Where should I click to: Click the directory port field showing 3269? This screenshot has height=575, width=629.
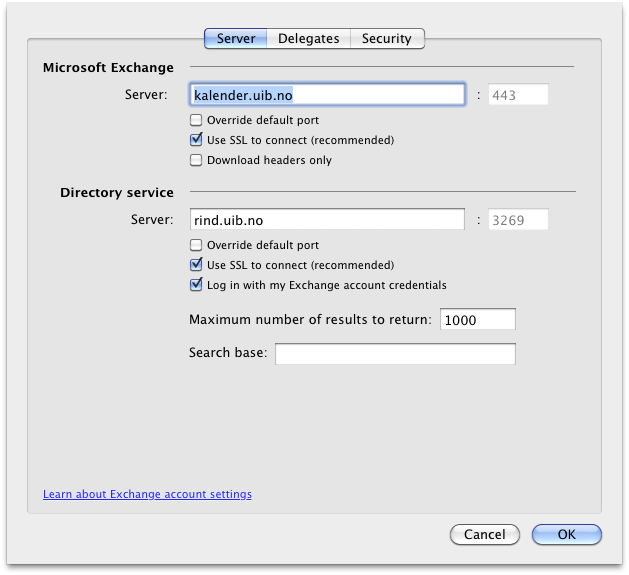(517, 220)
